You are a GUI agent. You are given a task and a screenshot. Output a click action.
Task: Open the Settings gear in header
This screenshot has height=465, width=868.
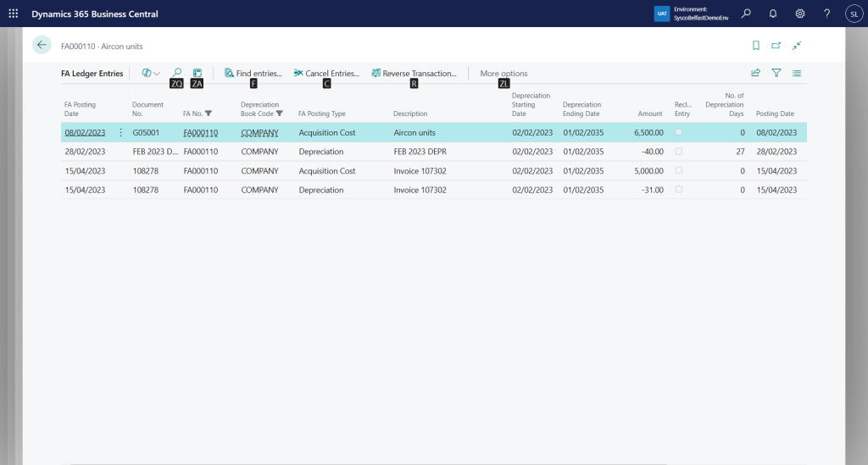[800, 14]
